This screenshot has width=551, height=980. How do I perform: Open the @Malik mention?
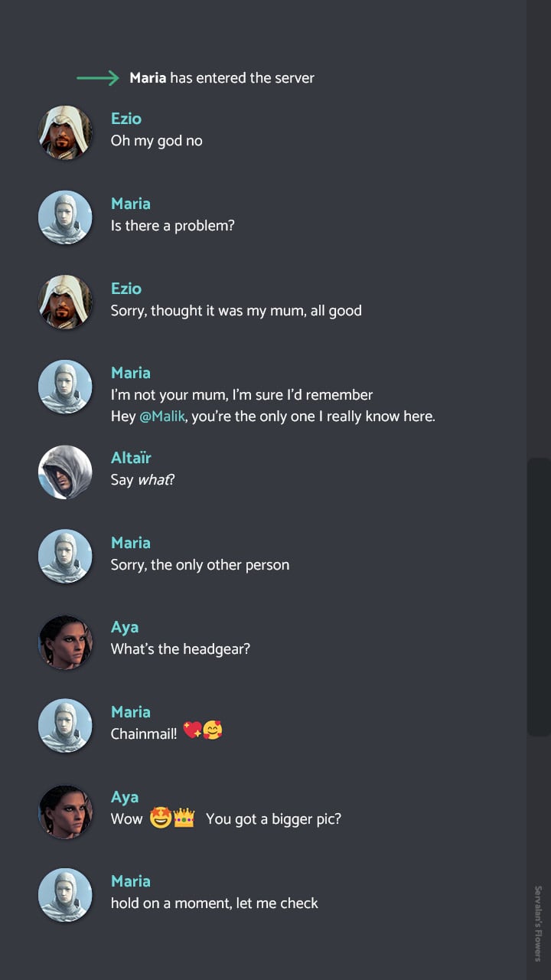(x=162, y=416)
